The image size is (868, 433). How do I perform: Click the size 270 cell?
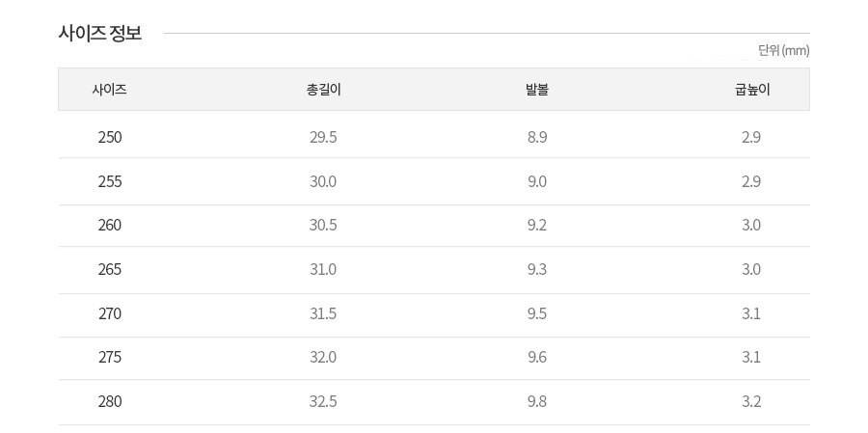pyautogui.click(x=110, y=313)
